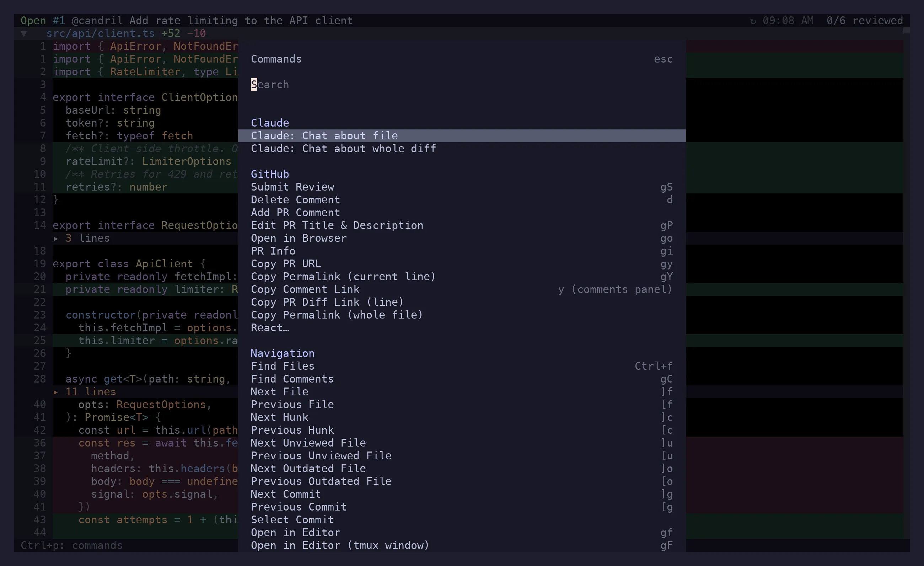This screenshot has height=566, width=924.
Task: Choose Open in Editor (tmux window)
Action: (x=462, y=545)
